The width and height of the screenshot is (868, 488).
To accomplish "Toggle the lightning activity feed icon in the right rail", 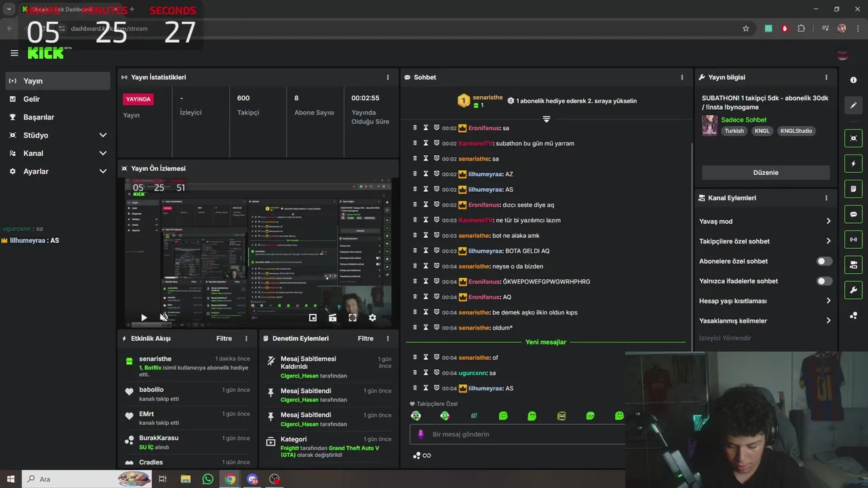I will pos(853,163).
